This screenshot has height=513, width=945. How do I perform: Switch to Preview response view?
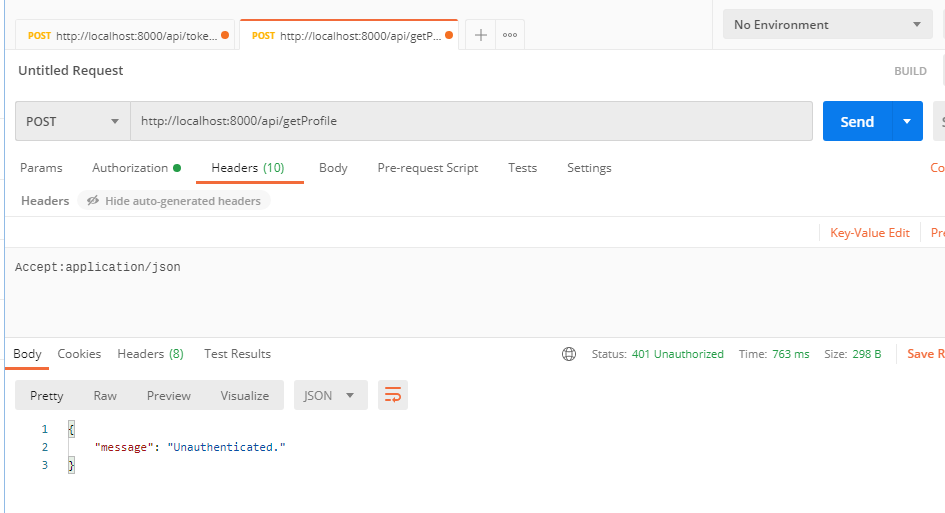(x=169, y=395)
